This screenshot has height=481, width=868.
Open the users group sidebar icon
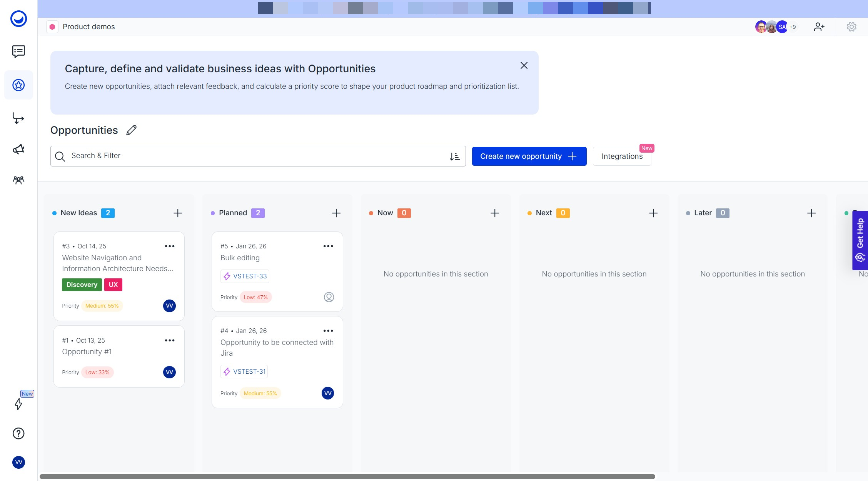[18, 180]
